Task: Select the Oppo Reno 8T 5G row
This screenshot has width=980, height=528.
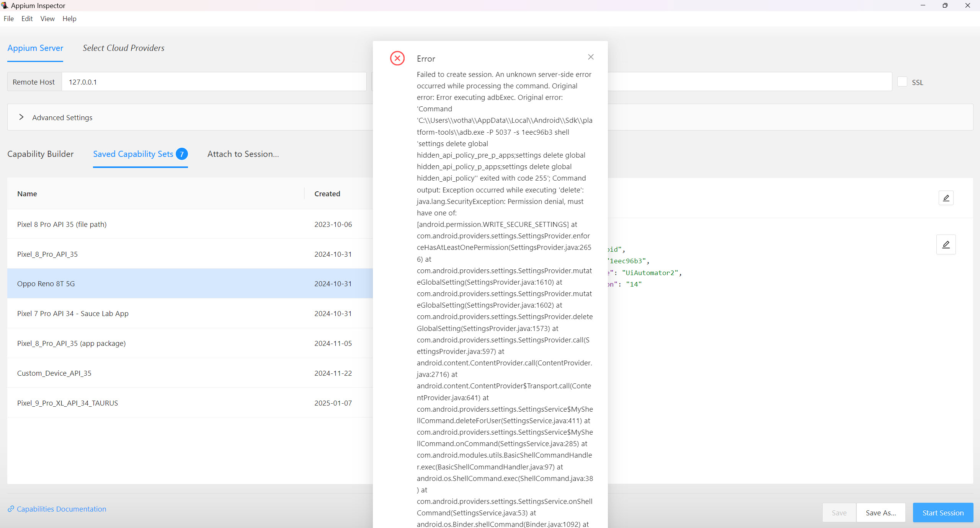Action: point(190,284)
